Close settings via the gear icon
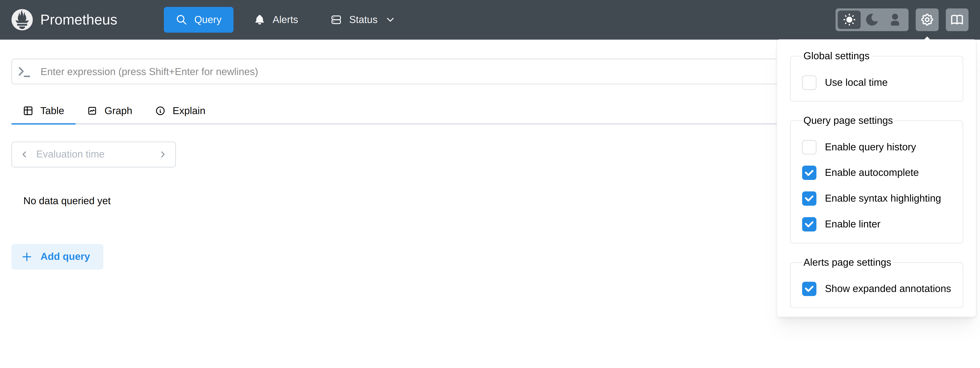The width and height of the screenshot is (980, 368). (x=927, y=20)
